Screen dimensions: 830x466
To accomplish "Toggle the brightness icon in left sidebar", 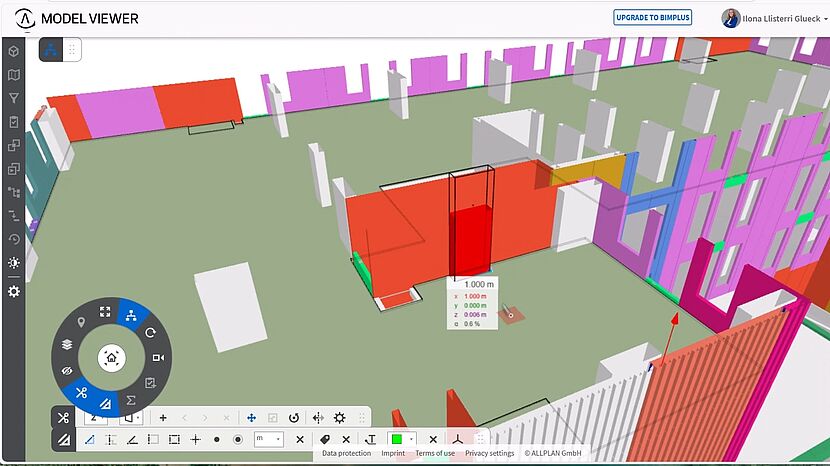I will point(14,263).
